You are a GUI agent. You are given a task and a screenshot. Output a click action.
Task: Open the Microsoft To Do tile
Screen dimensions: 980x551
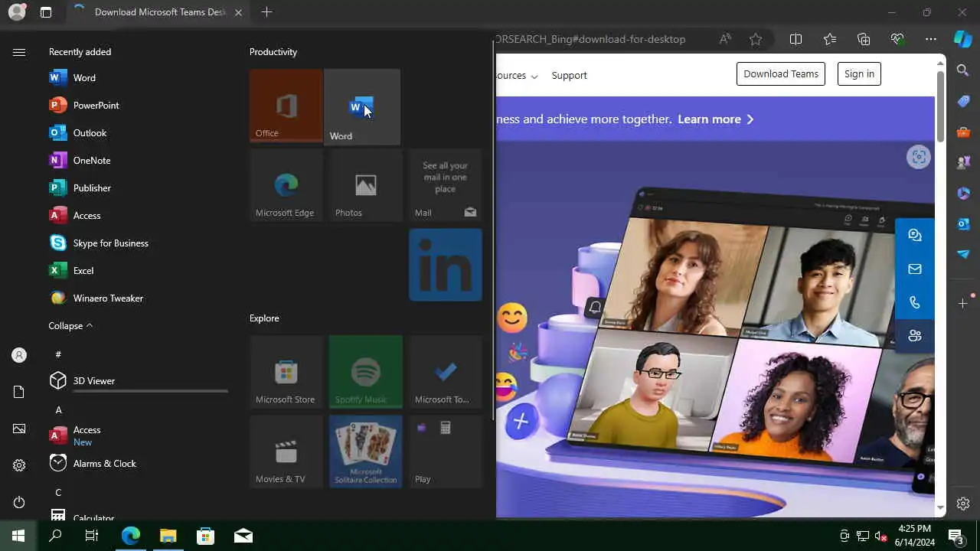(x=446, y=372)
